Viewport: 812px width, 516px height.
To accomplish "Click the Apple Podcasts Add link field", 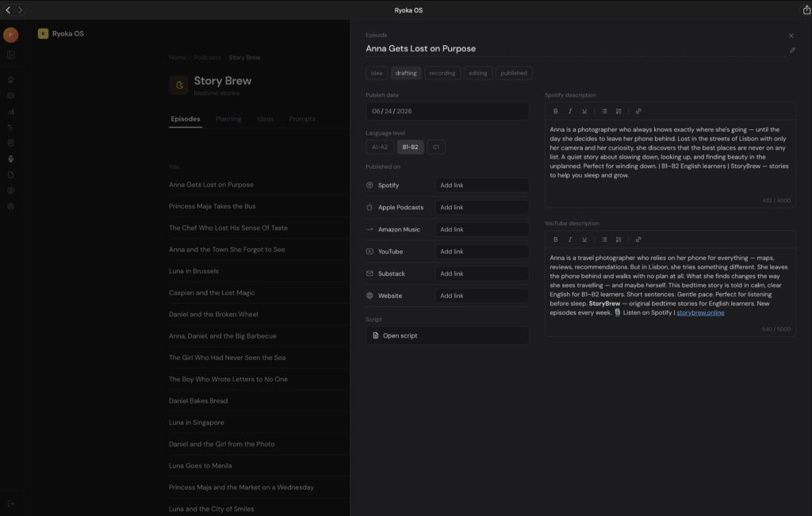I will coord(482,208).
